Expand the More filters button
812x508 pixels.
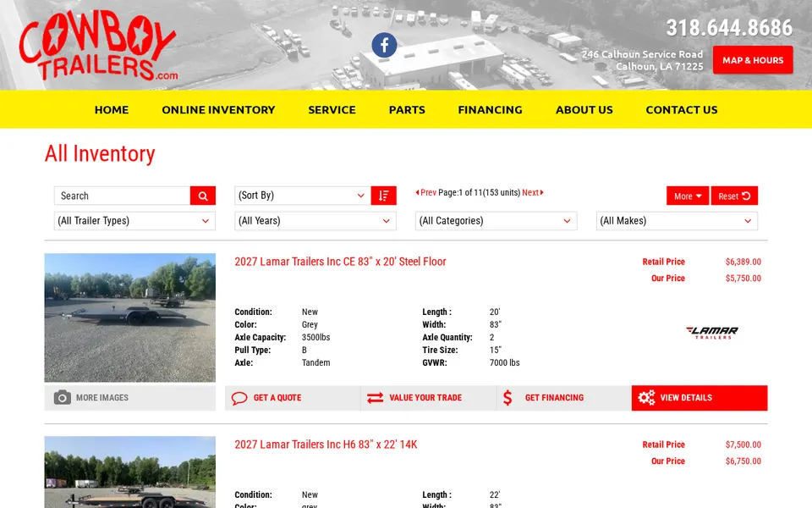[688, 196]
